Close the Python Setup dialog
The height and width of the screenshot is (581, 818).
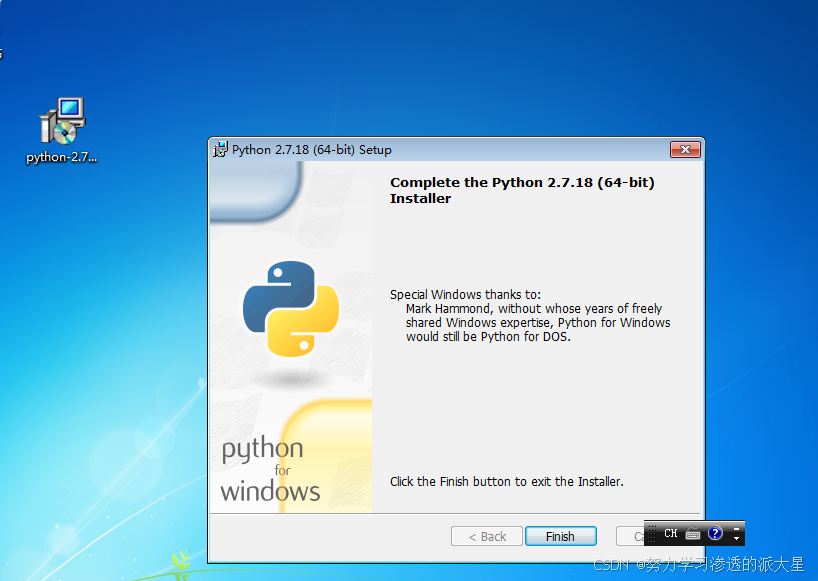click(685, 150)
